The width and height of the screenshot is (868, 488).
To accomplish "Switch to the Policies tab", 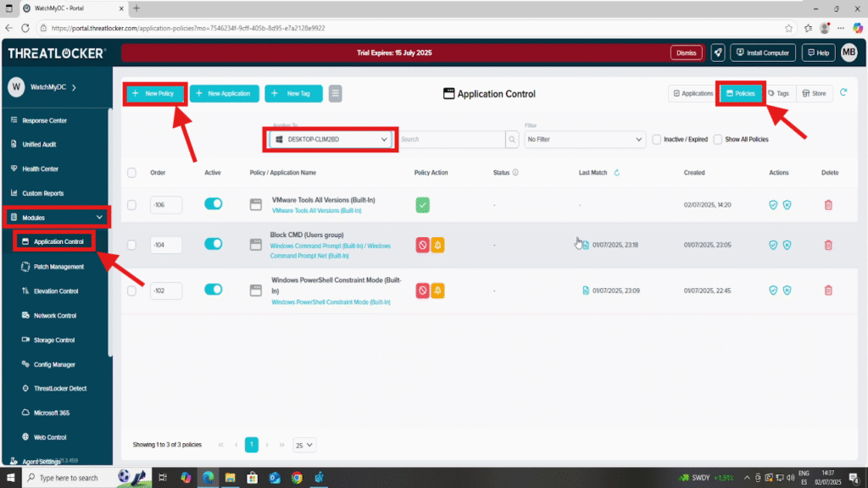I will [741, 93].
